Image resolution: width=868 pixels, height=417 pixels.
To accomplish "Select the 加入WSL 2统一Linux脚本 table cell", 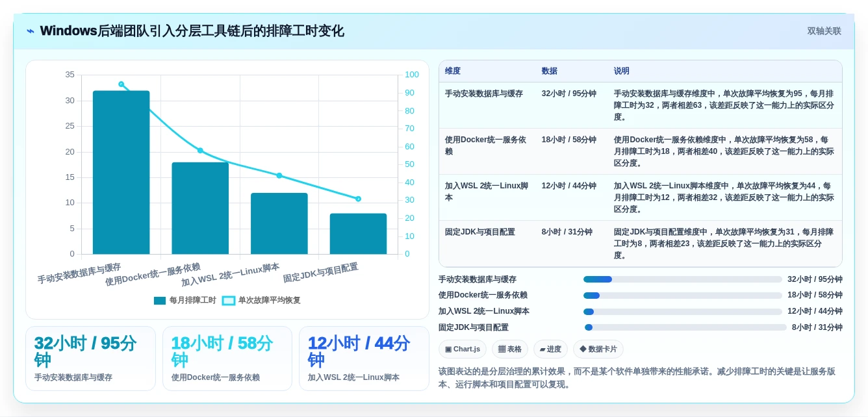I will click(x=487, y=197).
